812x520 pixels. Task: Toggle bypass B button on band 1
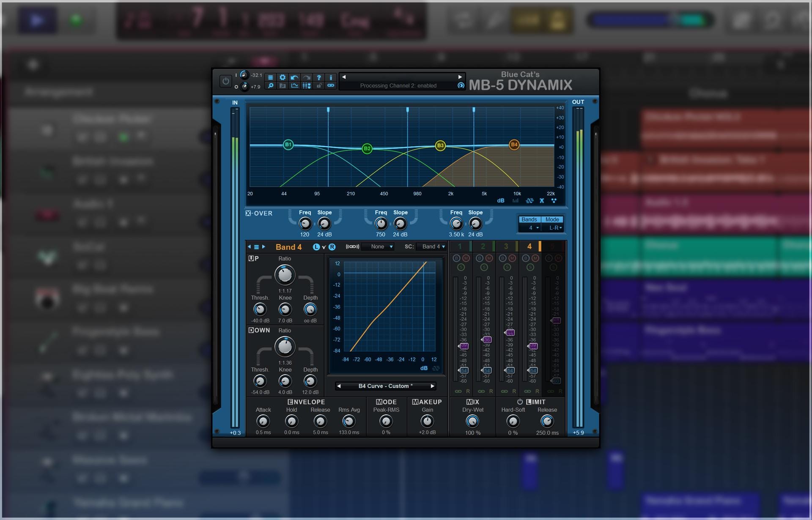(456, 258)
